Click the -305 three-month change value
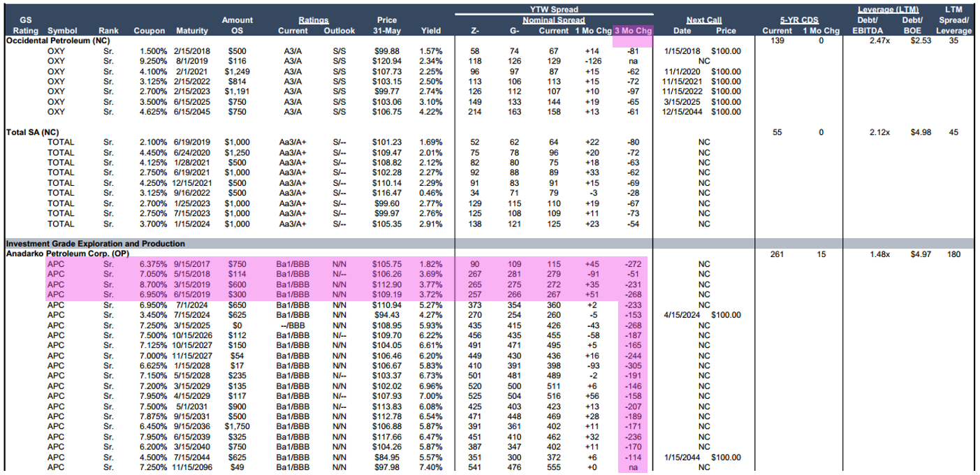980x475 pixels. (x=633, y=365)
